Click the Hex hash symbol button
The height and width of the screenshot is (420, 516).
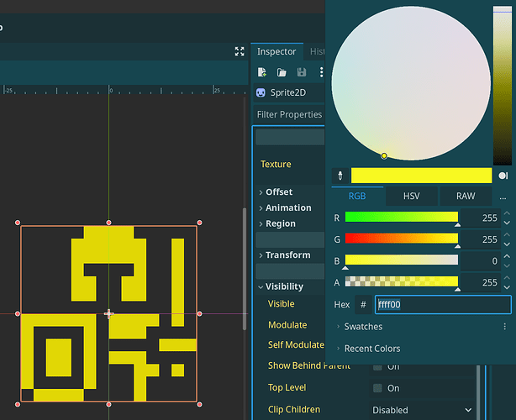tap(363, 305)
